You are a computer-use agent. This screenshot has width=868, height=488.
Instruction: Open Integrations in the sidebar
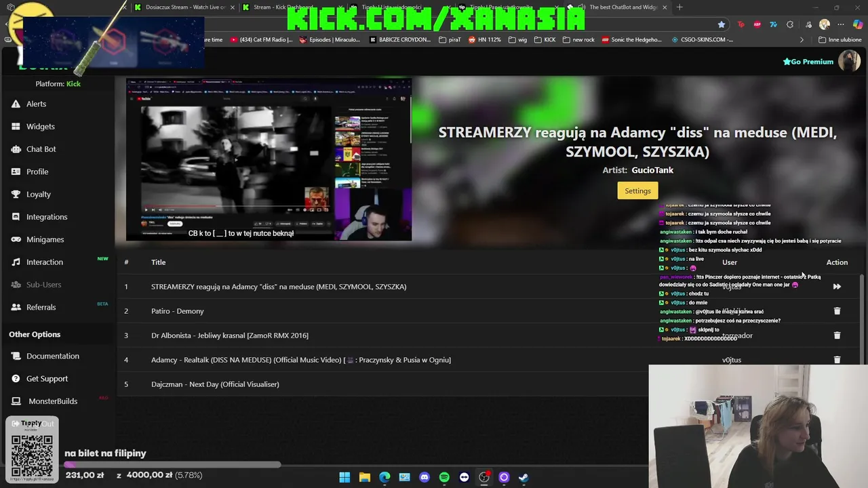click(x=39, y=217)
